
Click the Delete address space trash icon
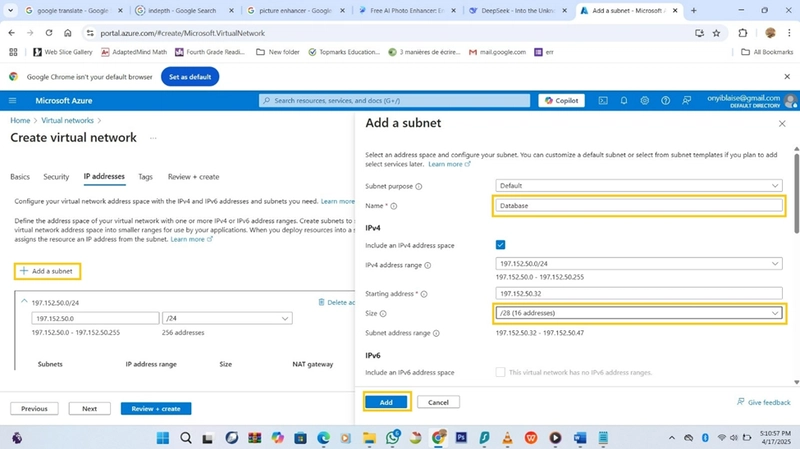click(x=321, y=302)
